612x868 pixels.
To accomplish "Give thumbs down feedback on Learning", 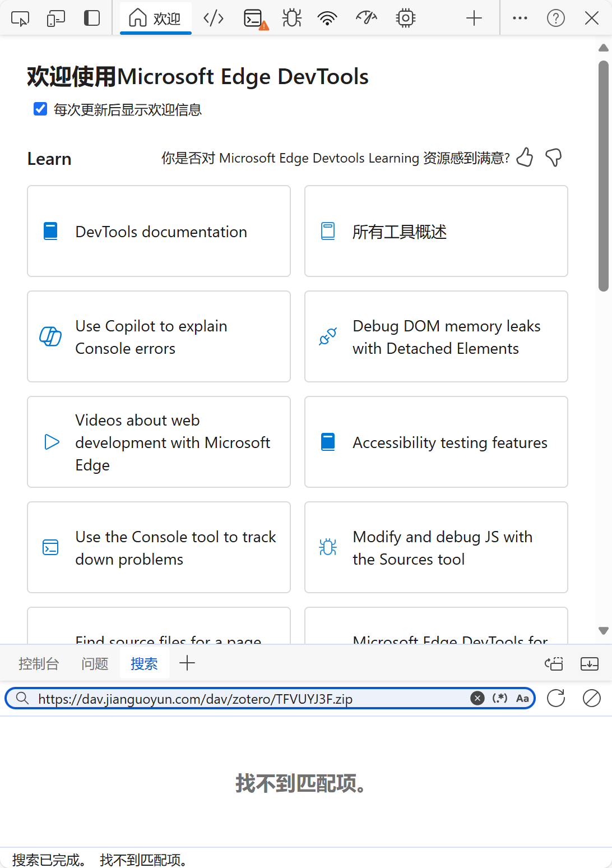I will [x=553, y=158].
